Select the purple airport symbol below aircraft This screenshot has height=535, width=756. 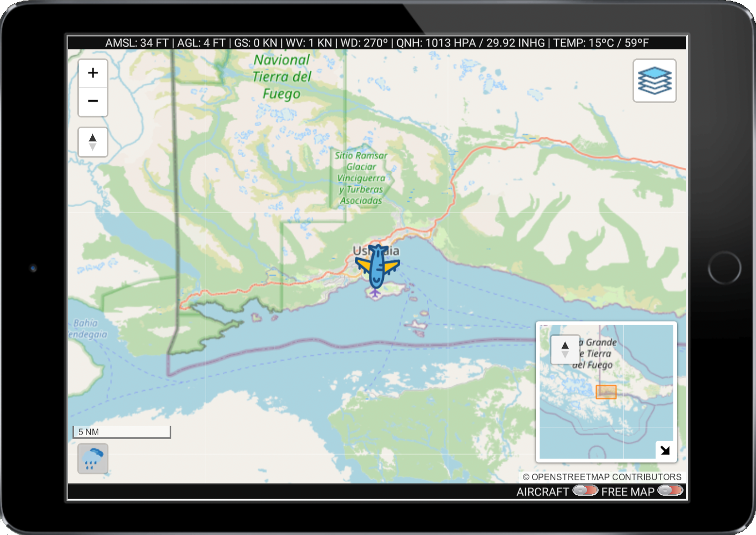tap(375, 293)
